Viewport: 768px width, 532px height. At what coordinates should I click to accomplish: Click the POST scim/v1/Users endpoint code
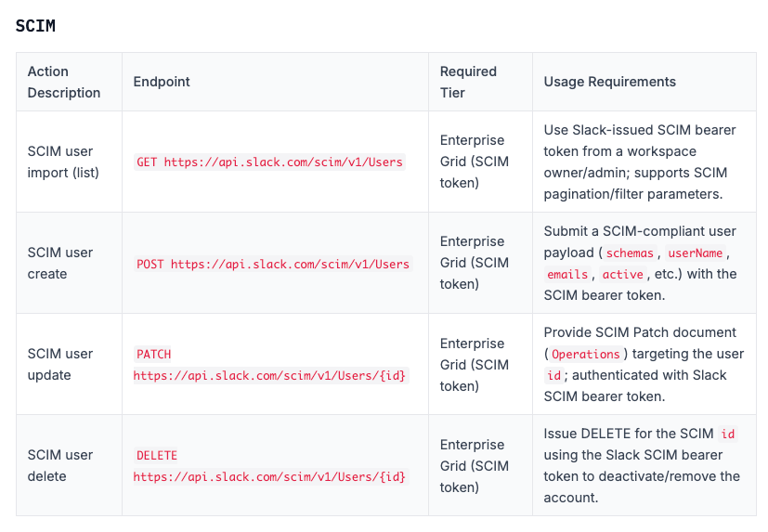pyautogui.click(x=273, y=264)
